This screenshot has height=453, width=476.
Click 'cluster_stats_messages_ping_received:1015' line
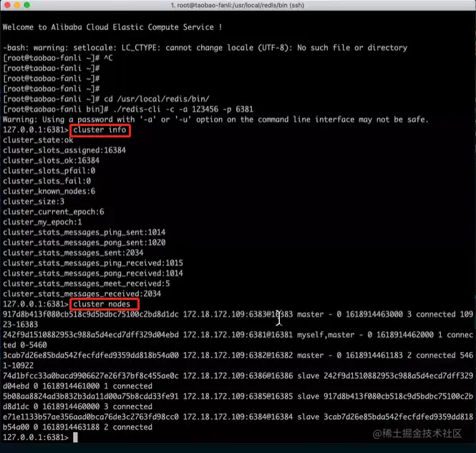(93, 263)
